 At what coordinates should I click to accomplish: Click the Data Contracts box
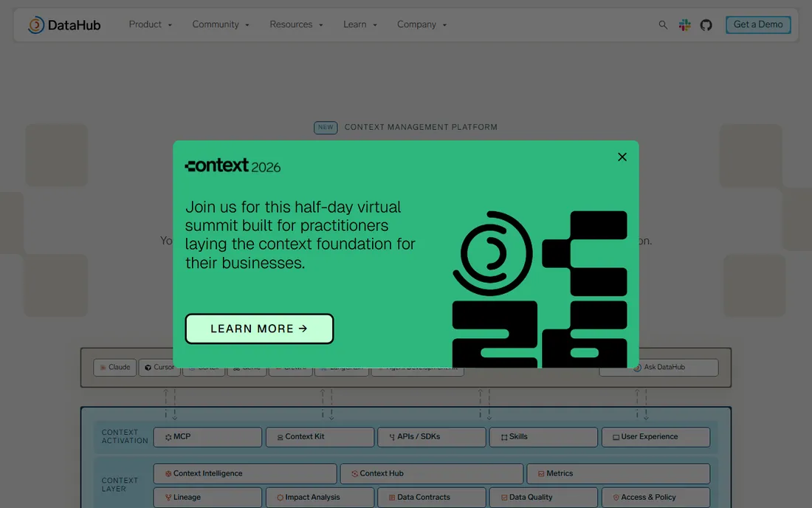point(431,498)
